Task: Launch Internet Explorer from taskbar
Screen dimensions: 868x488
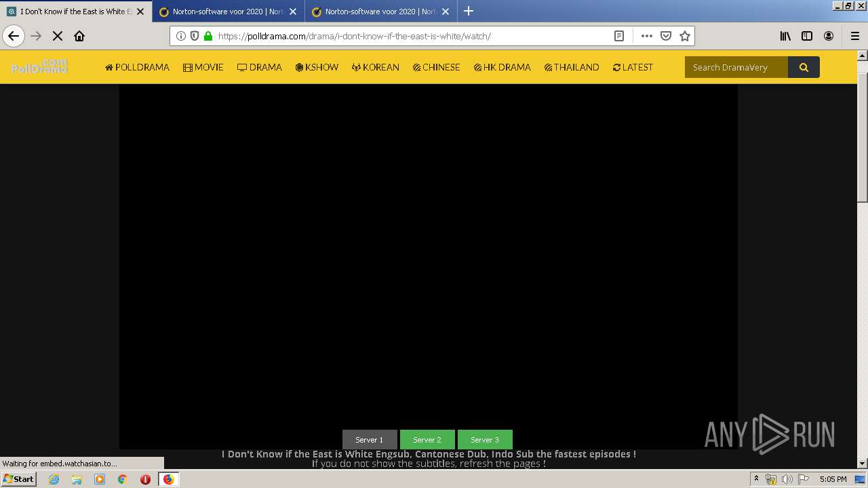Action: click(54, 479)
